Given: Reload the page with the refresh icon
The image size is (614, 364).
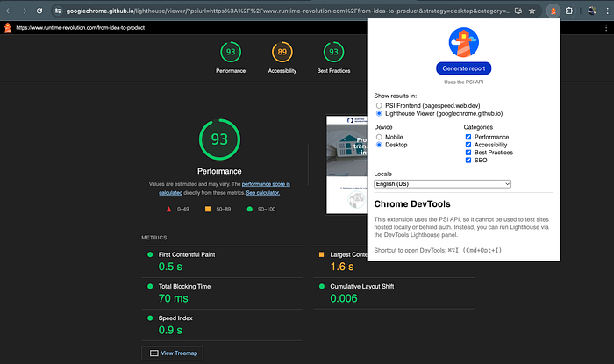Looking at the screenshot, I should click(39, 11).
